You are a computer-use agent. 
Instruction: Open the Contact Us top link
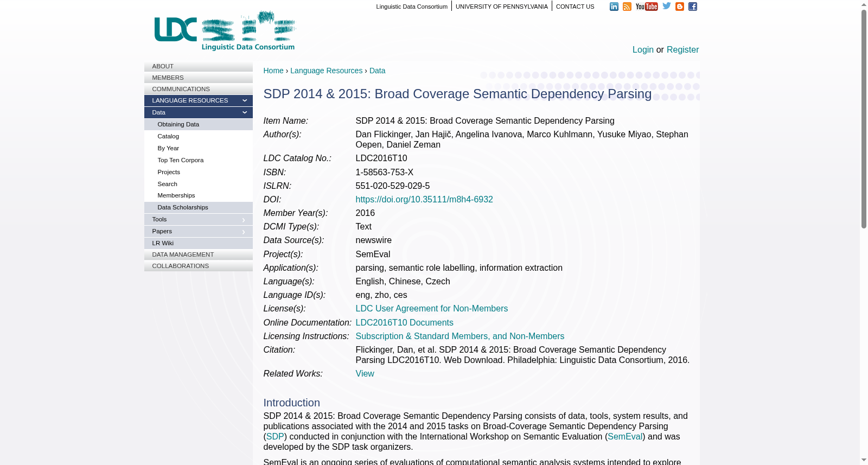(x=575, y=7)
